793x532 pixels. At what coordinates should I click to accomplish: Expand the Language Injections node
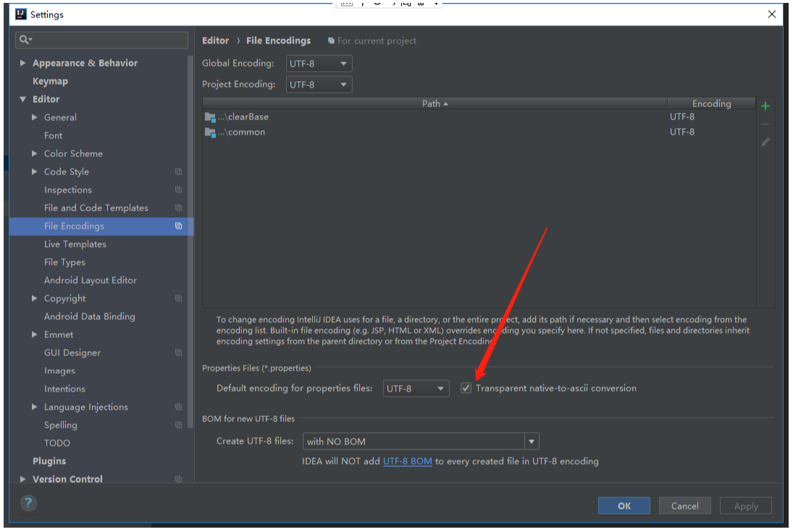[x=34, y=407]
